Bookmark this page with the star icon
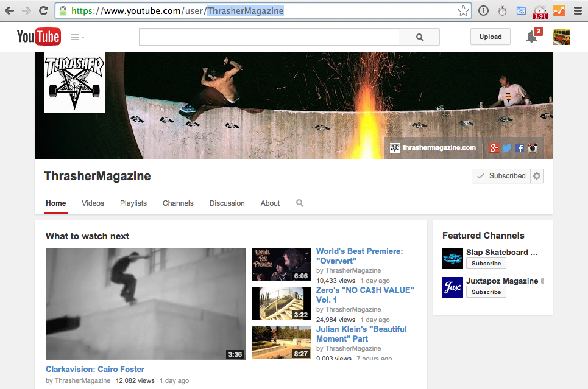The height and width of the screenshot is (389, 588). [x=464, y=11]
